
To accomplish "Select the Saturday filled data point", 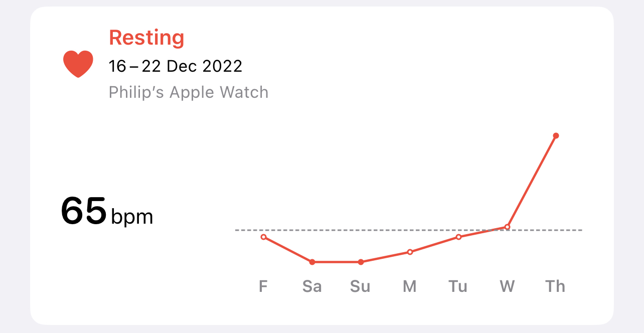I will [312, 262].
